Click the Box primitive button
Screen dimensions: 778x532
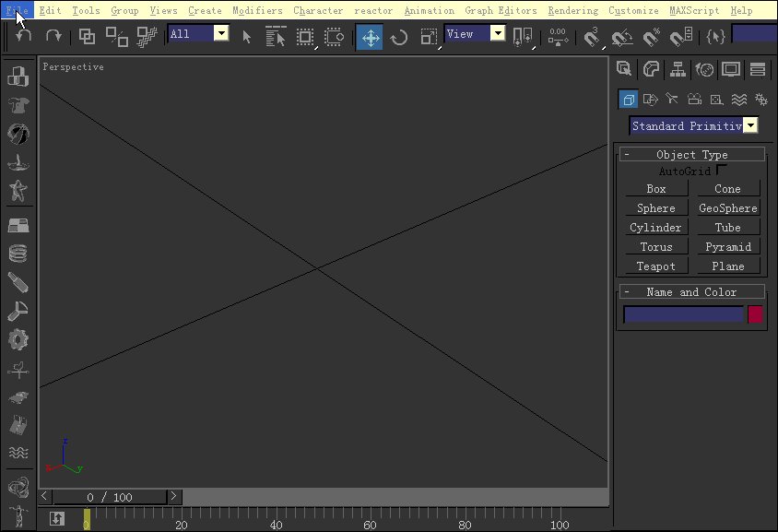656,189
